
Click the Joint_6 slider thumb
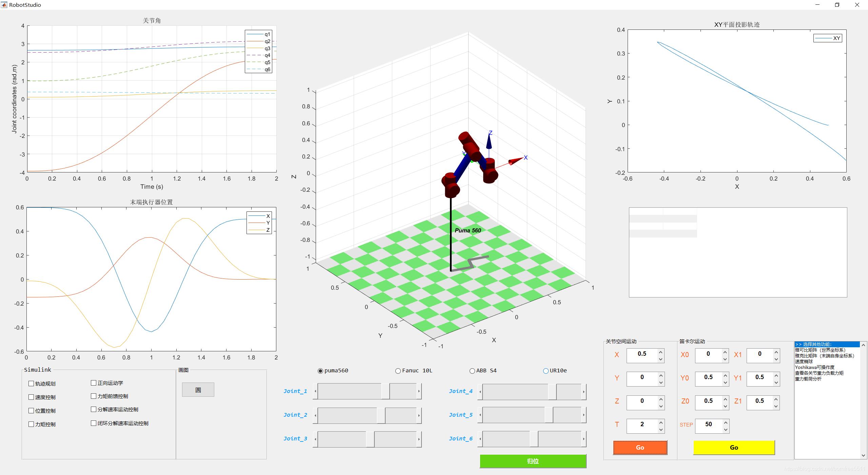(x=534, y=439)
